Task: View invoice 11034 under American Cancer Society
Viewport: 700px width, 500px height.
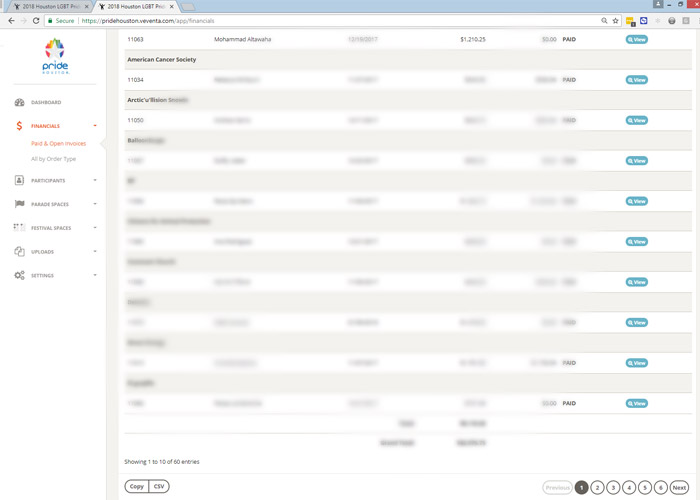Action: pyautogui.click(x=637, y=80)
